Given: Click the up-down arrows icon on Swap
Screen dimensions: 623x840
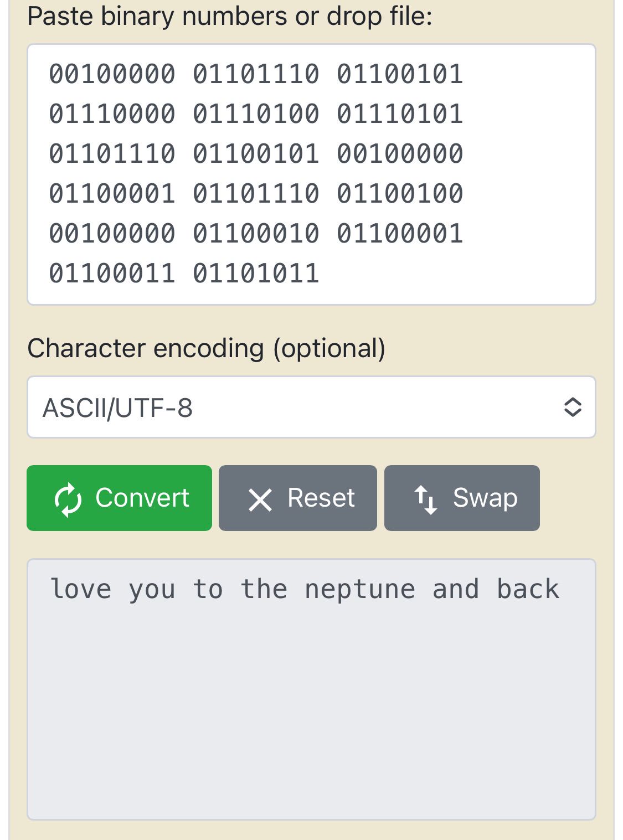Looking at the screenshot, I should (x=425, y=499).
